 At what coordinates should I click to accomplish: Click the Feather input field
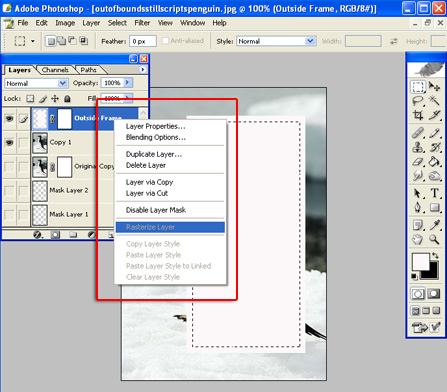coord(143,41)
